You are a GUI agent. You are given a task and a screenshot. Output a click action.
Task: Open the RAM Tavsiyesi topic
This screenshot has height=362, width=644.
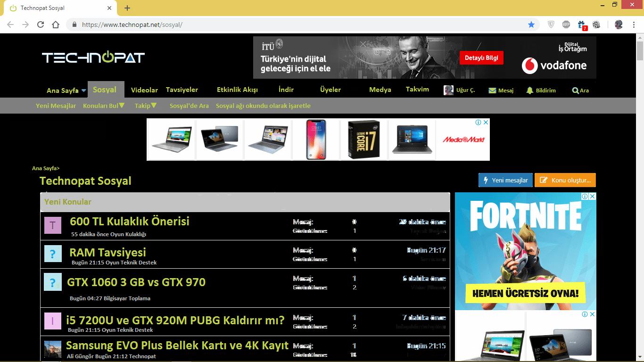107,252
